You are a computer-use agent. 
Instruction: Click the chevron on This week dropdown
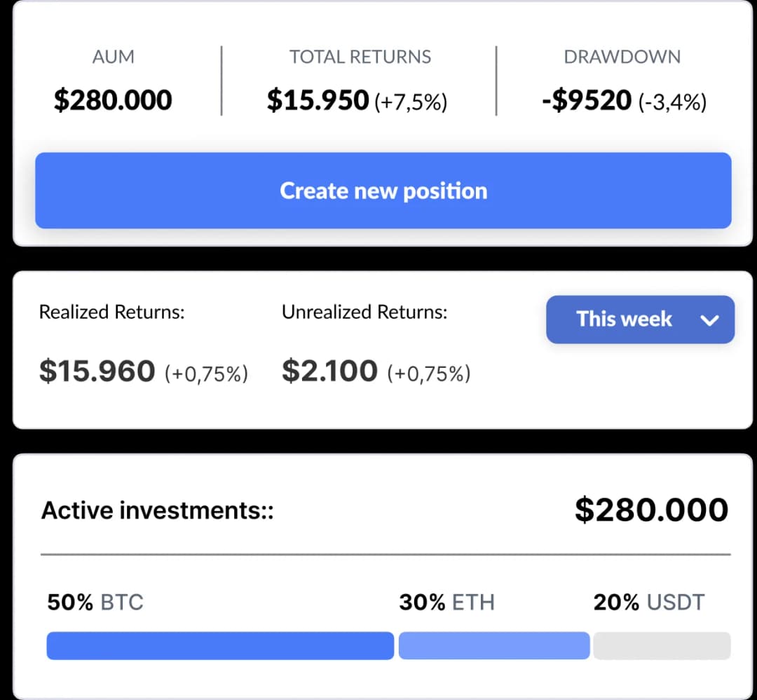[709, 320]
